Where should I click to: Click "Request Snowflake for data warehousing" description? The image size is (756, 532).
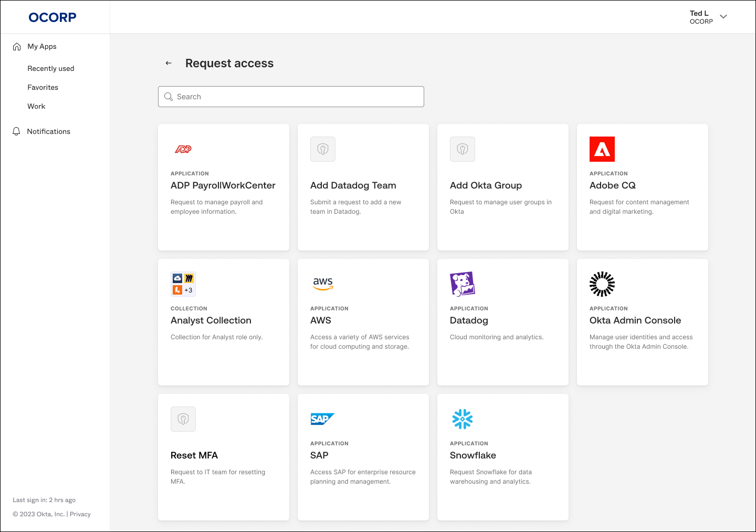(x=491, y=477)
